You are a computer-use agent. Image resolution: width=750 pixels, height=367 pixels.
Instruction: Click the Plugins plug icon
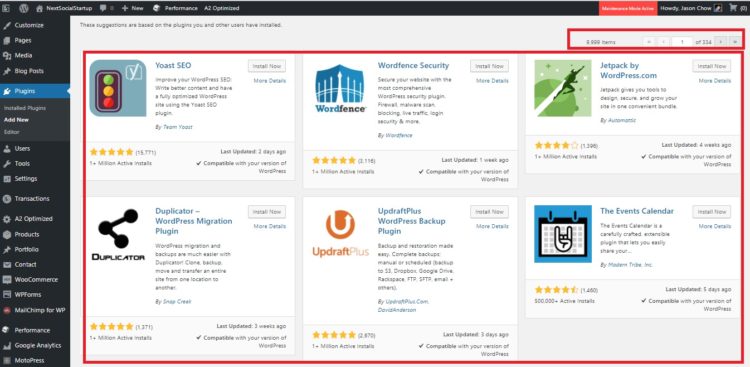(7, 91)
